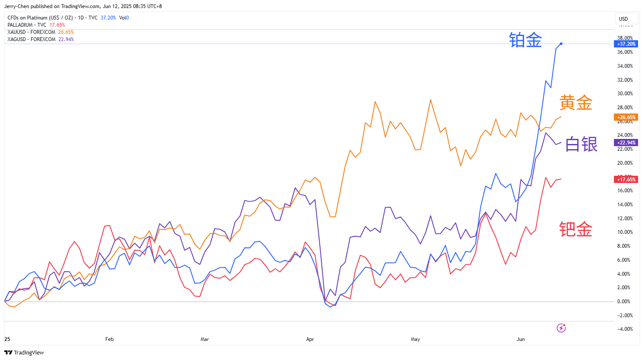Click the purple lightning bolt icon
The width and height of the screenshot is (644, 360).
pyautogui.click(x=561, y=328)
